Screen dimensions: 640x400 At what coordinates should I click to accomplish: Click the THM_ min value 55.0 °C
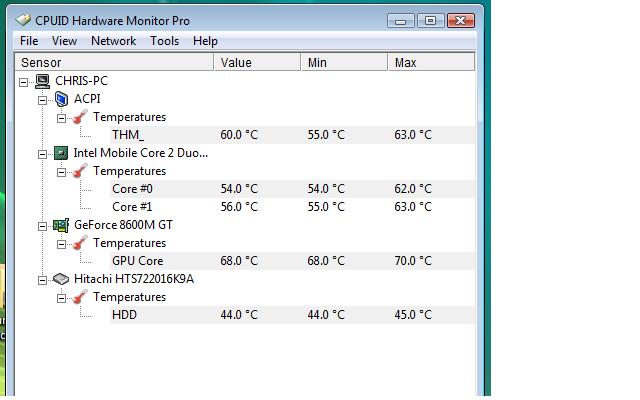coord(326,135)
